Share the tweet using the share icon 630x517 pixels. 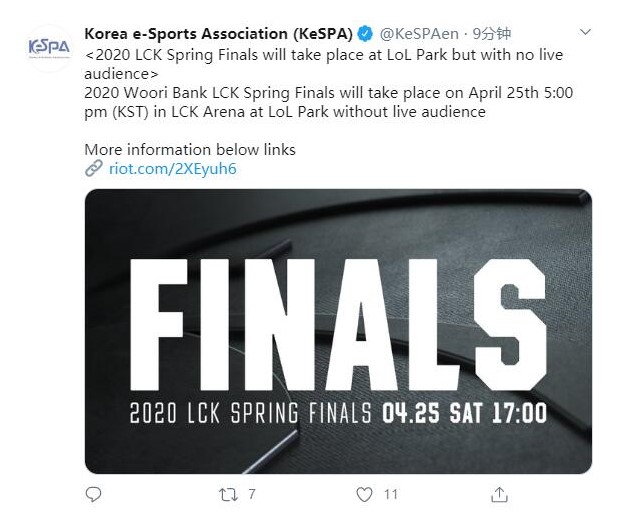point(498,494)
